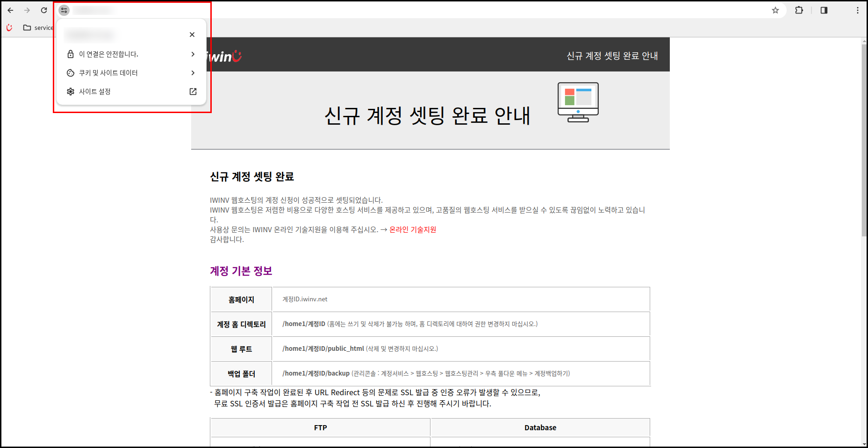Open 사이트 설정 entry
The width and height of the screenshot is (868, 448).
131,92
